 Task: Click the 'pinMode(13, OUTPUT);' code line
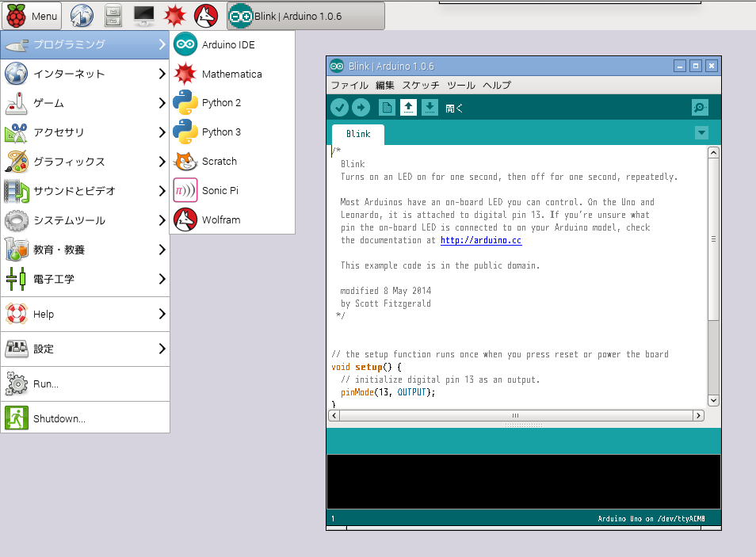[388, 392]
